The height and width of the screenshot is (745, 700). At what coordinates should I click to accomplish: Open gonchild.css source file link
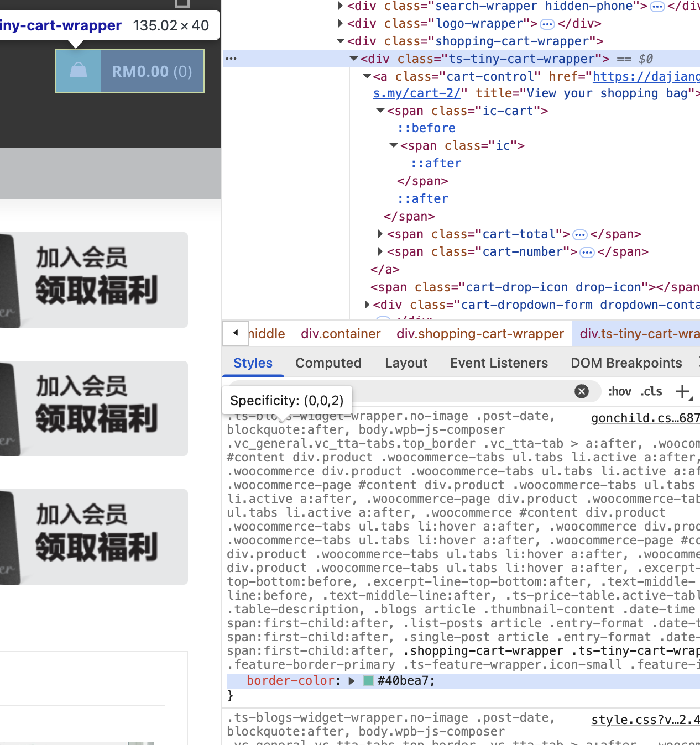click(645, 418)
